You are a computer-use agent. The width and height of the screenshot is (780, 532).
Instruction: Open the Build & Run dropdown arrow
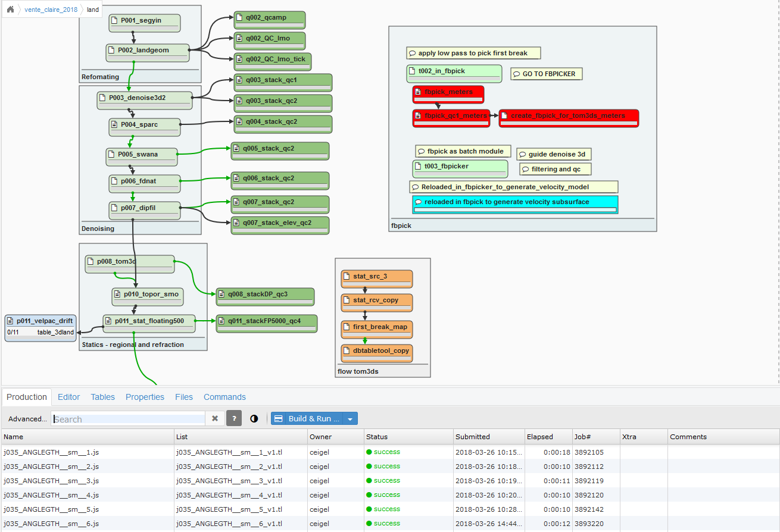pos(351,419)
